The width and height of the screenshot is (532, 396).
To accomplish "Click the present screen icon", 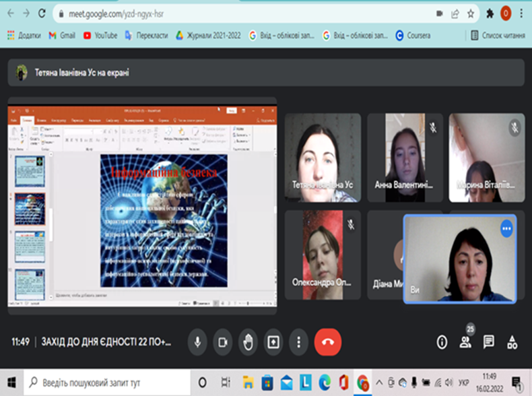I will (x=273, y=341).
